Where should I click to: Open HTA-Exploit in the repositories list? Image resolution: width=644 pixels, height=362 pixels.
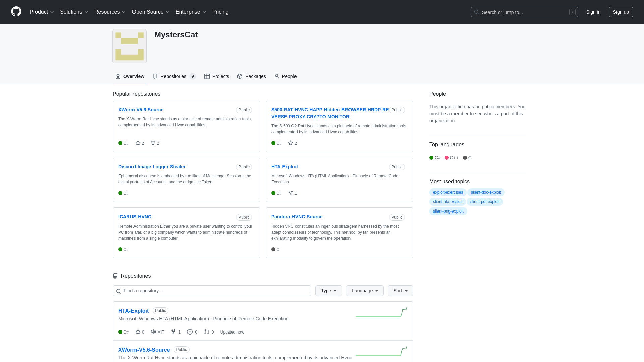pos(133,311)
